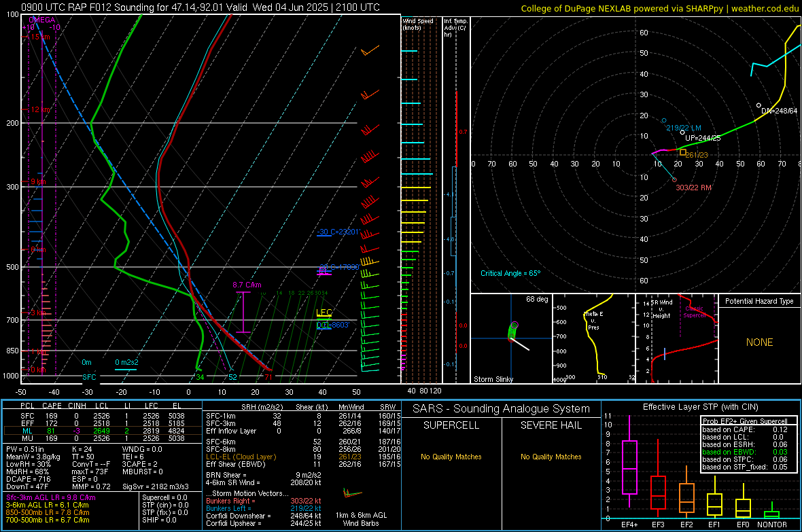Select the '8.7 C/km' lapse rate label
The width and height of the screenshot is (802, 532).
click(x=247, y=285)
